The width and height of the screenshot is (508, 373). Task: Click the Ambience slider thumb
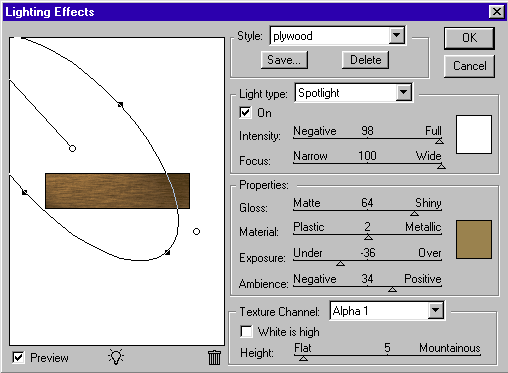(392, 289)
